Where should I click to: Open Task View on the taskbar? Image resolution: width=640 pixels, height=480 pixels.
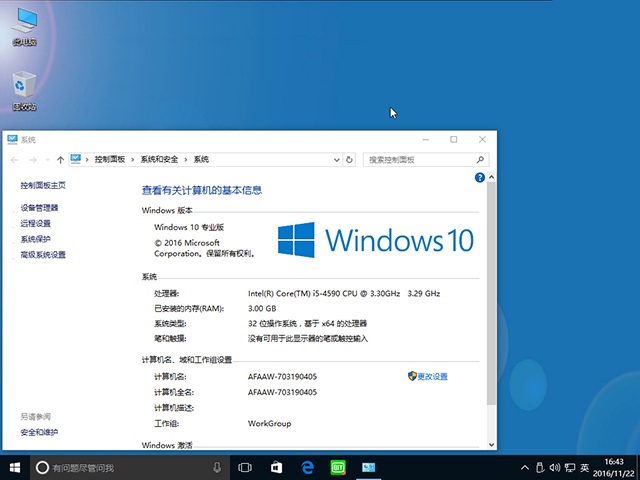tap(245, 467)
